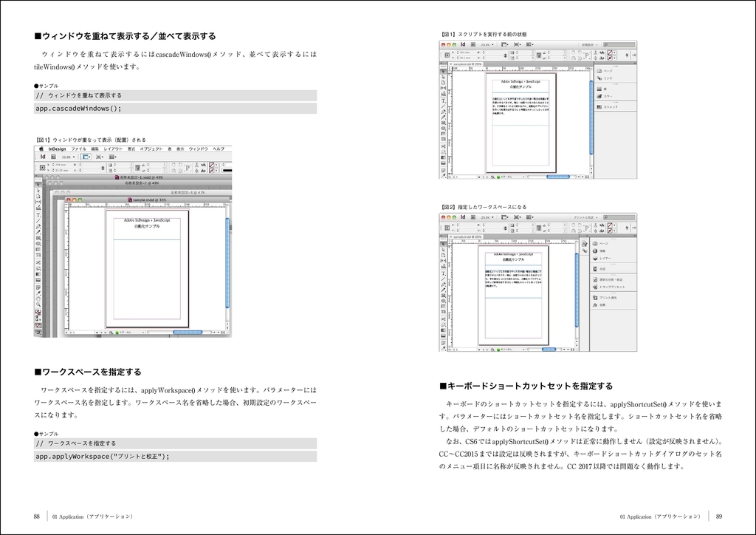Open the ファイル menu in the page 88 figure

78,149
